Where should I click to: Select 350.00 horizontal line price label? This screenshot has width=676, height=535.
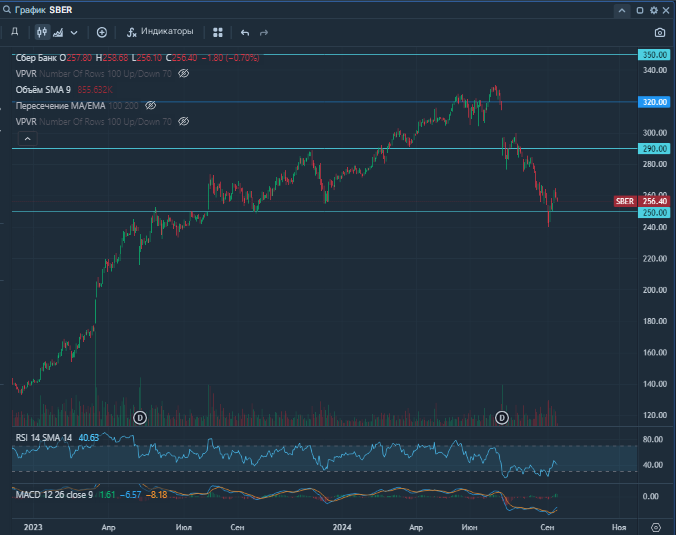click(654, 55)
